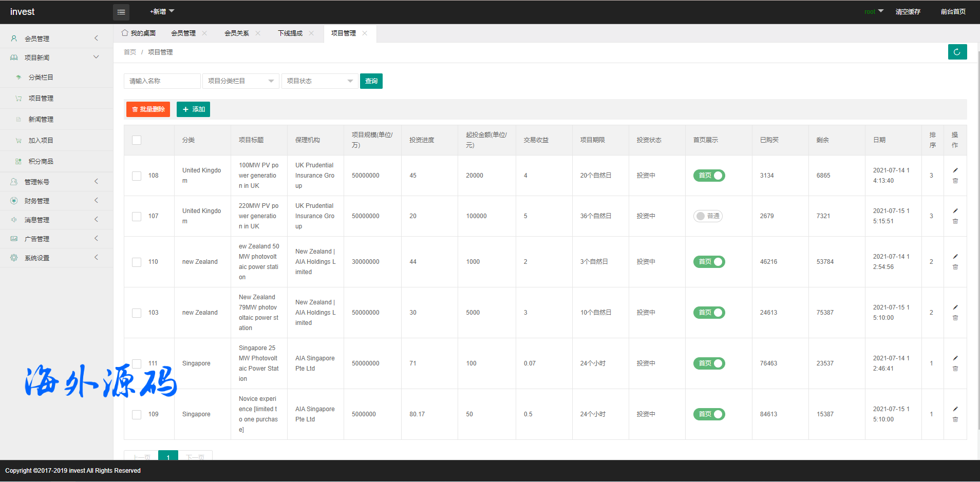Click the edit pencil icon for row 108
Screen dimensions: 980x482
click(x=955, y=170)
